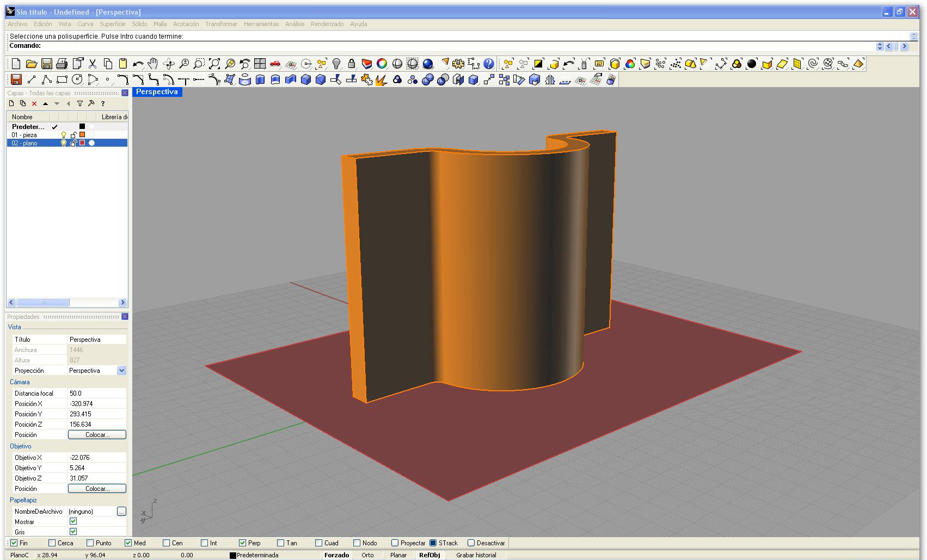
Task: Click the left arrow next to the command line
Action: tap(889, 46)
